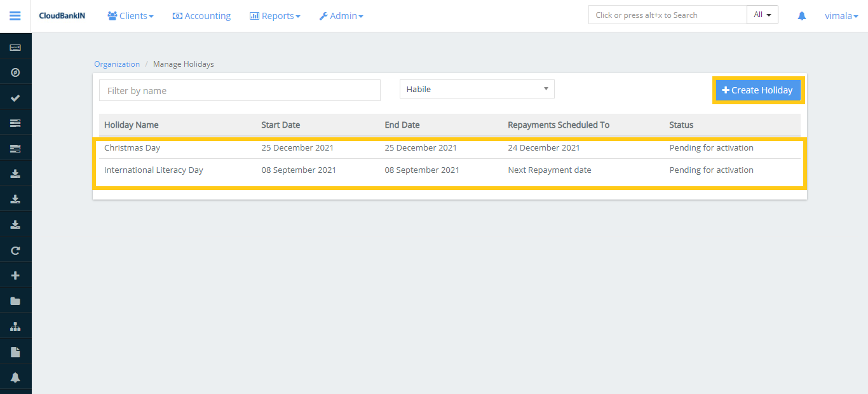Click the sitemap hierarchy icon in the sidebar
This screenshot has width=868, height=394.
pyautogui.click(x=15, y=327)
